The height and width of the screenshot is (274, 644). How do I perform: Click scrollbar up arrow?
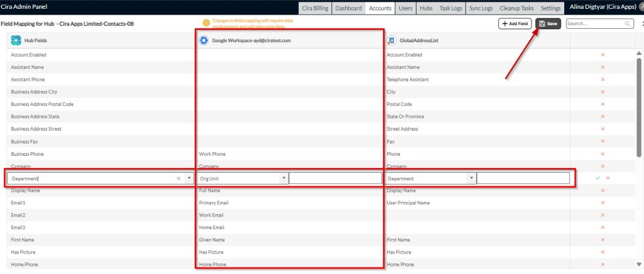(639, 53)
